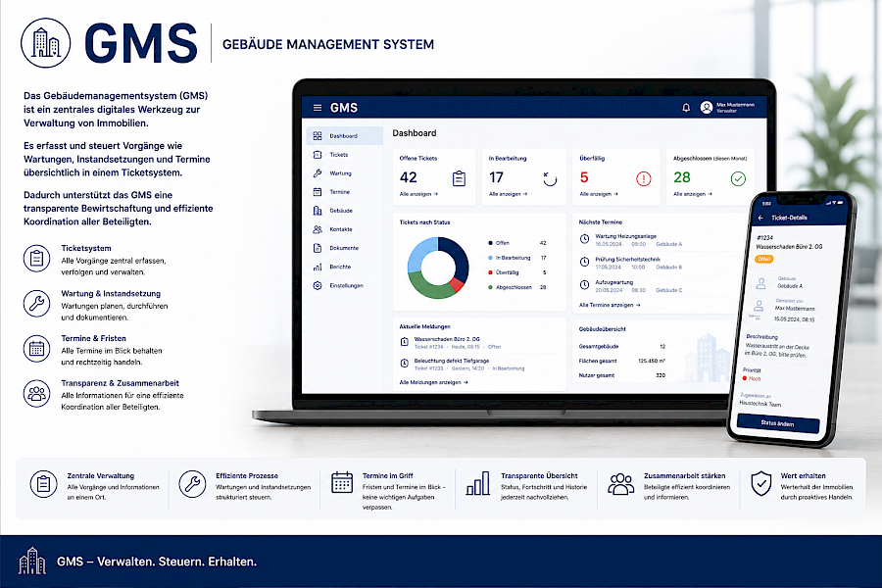Click the red alert icon in Überfällig card

pos(644,178)
